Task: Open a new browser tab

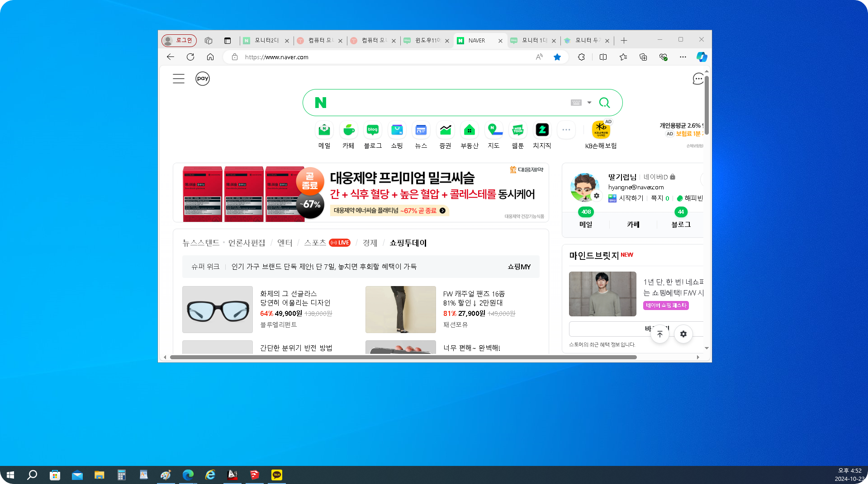Action: tap(624, 41)
